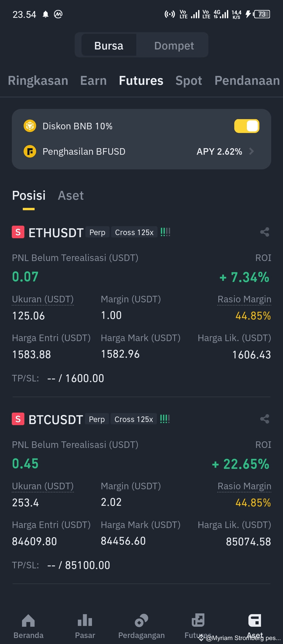This screenshot has width=283, height=644.
Task: Select the Bursa exchange view
Action: [x=109, y=46]
